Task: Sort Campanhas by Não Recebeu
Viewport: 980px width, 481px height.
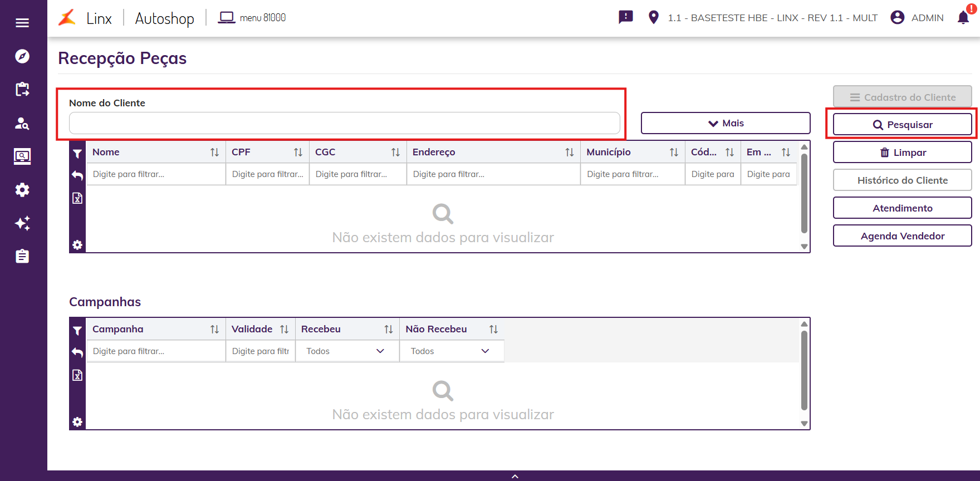Action: 493,329
